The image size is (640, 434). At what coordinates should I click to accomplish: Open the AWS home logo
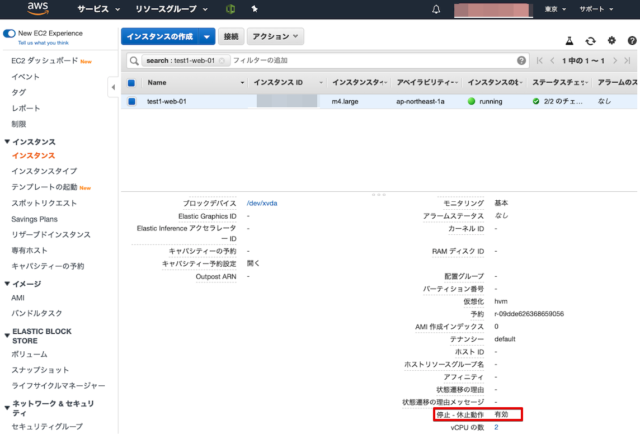tap(38, 9)
